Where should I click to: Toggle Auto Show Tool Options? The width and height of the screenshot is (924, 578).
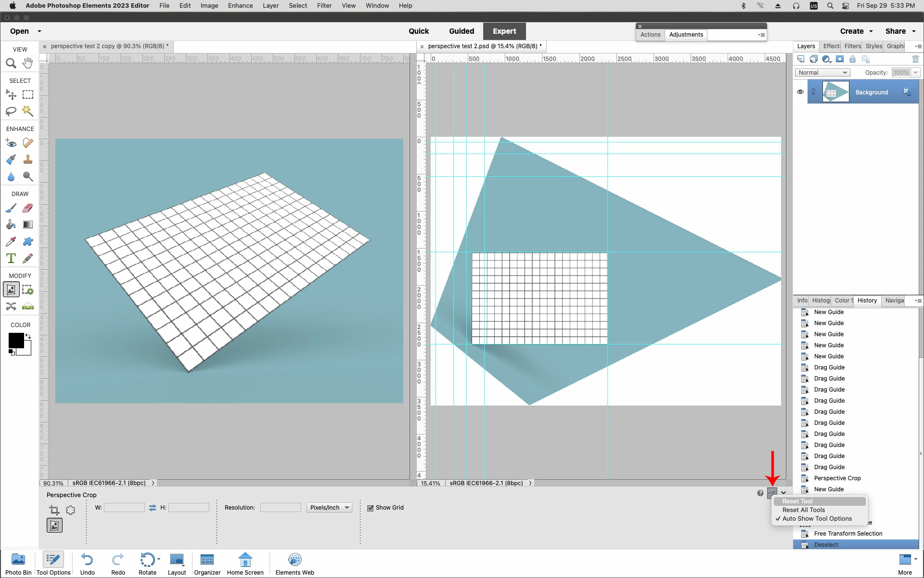[817, 519]
